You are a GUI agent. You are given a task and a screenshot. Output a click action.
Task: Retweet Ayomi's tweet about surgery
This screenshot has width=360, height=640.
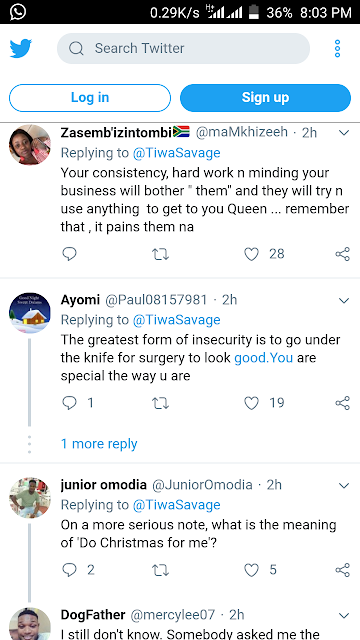160,403
